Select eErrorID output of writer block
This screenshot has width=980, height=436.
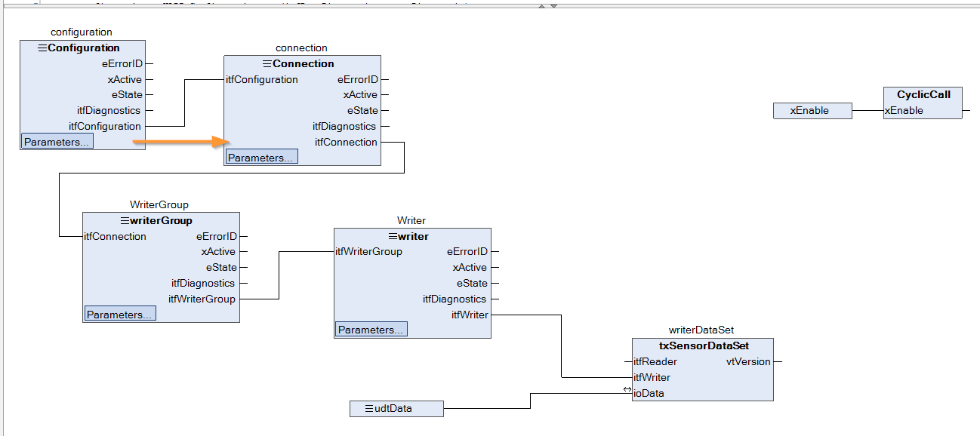pyautogui.click(x=467, y=251)
